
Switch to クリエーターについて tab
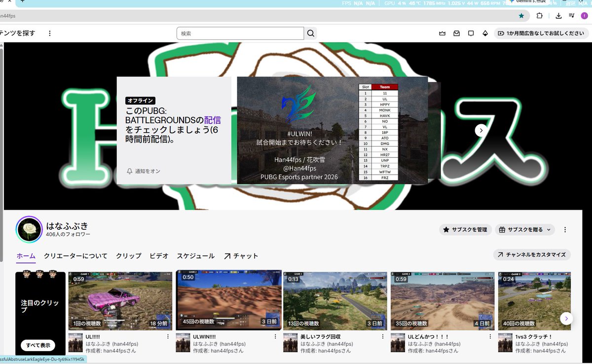click(x=75, y=256)
